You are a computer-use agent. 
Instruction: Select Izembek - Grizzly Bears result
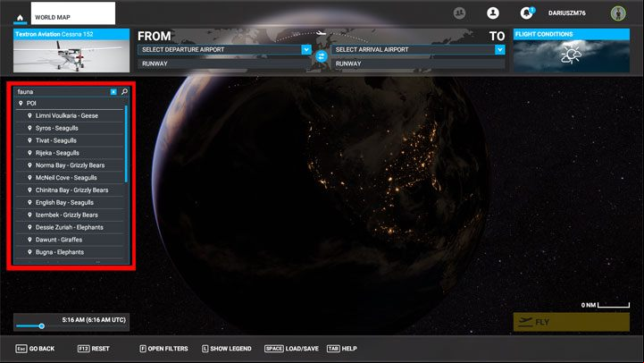point(70,215)
